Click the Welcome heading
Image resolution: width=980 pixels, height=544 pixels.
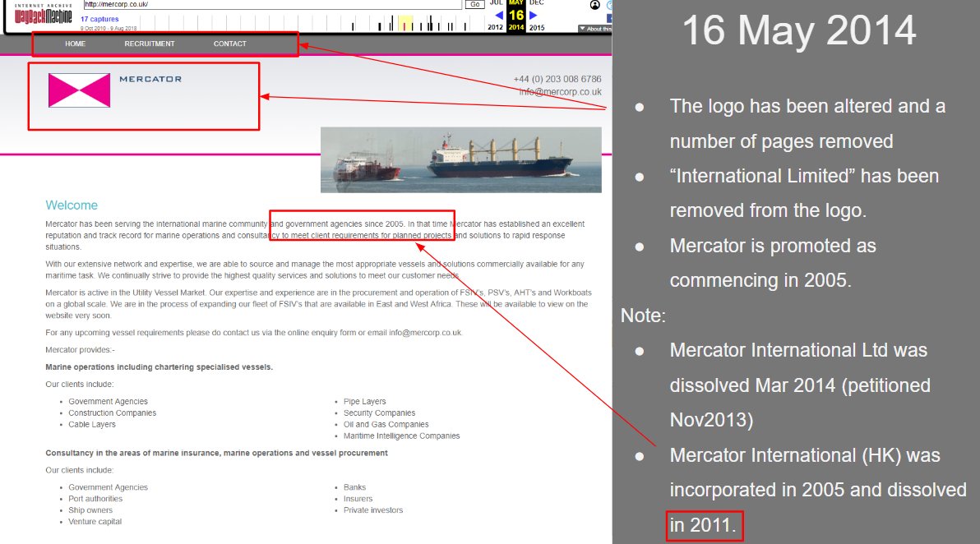[x=72, y=205]
